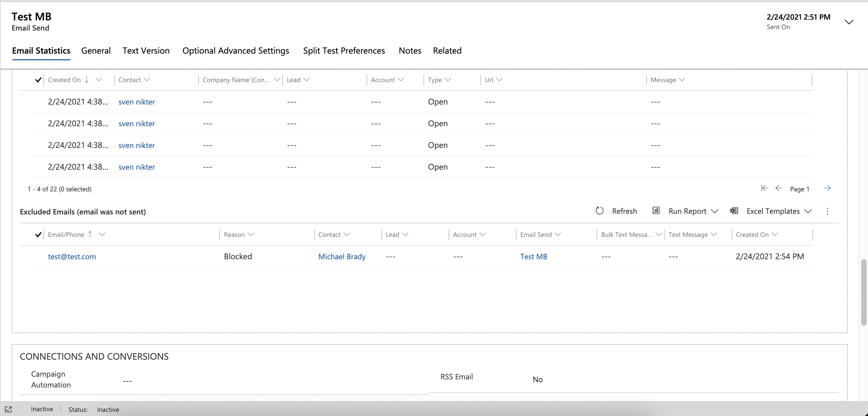This screenshot has height=416, width=868.
Task: Select the second sven nikter row's Open type
Action: (x=438, y=124)
